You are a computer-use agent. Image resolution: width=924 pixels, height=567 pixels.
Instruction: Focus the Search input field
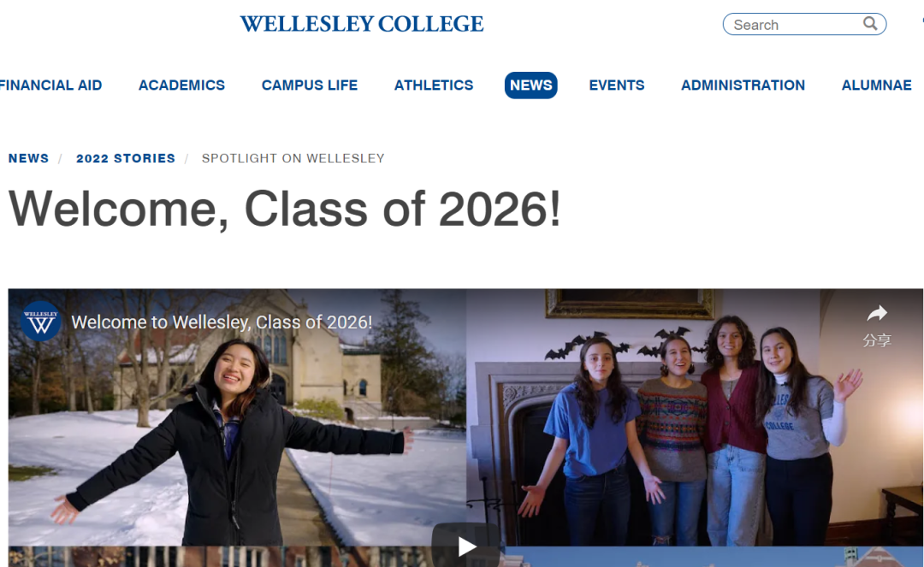tap(791, 25)
